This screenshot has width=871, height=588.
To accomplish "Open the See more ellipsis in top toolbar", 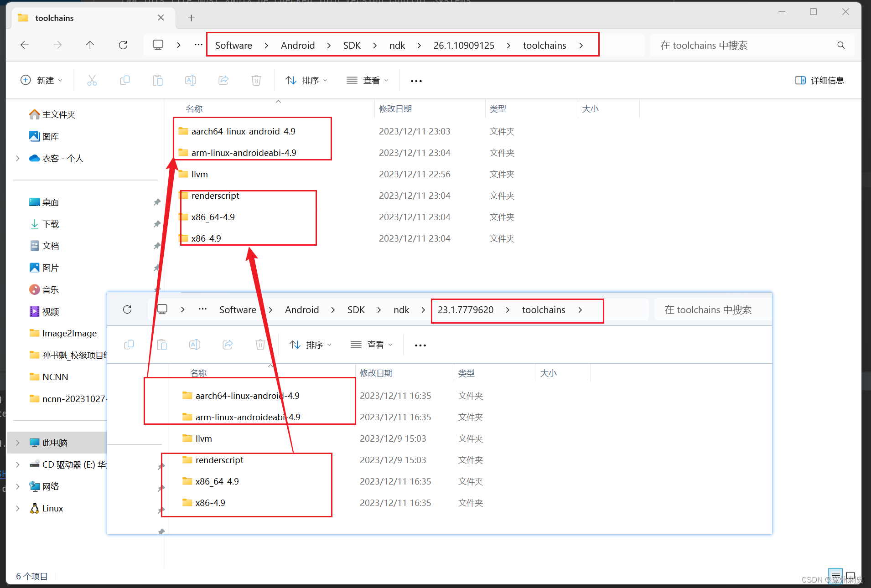I will click(x=416, y=81).
